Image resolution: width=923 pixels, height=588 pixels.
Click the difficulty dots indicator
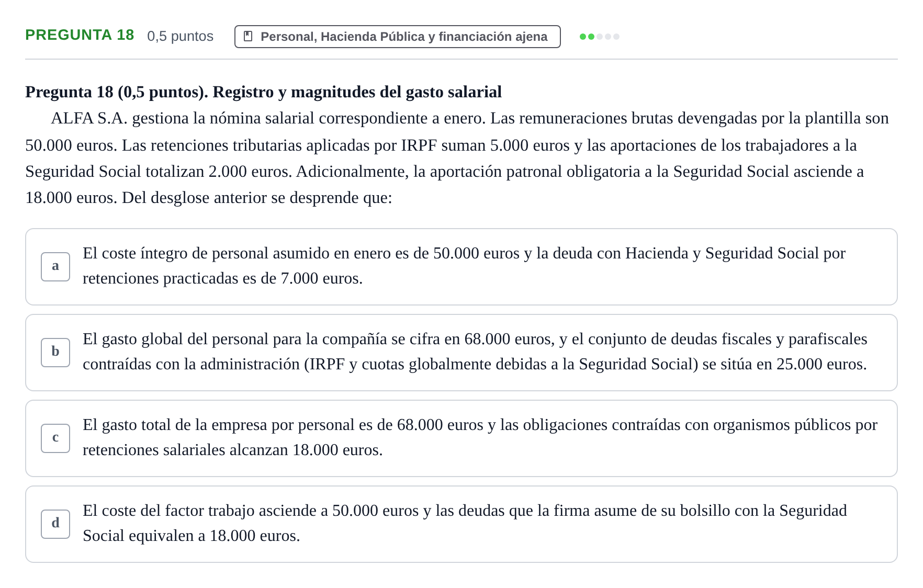tap(600, 37)
